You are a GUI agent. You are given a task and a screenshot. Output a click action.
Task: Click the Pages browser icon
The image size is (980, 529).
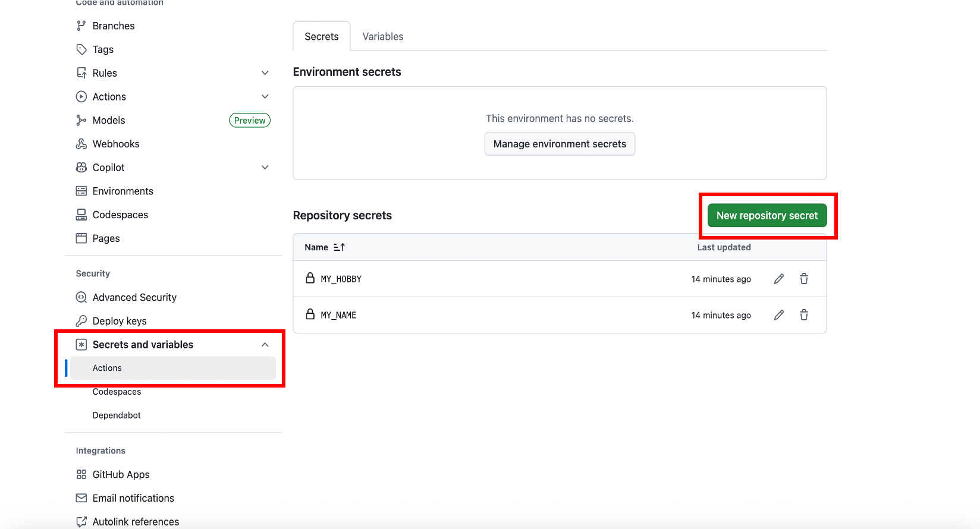tap(81, 238)
